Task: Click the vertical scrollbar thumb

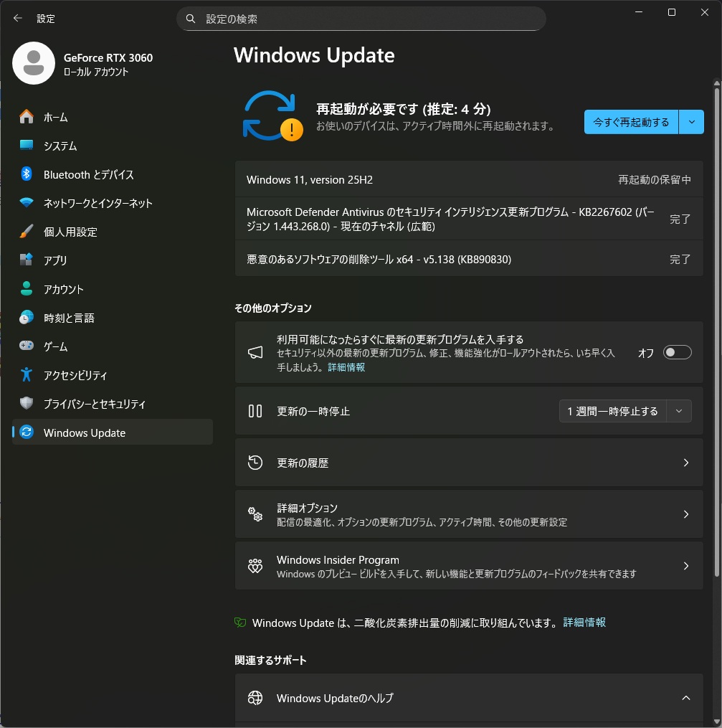Action: (x=717, y=332)
